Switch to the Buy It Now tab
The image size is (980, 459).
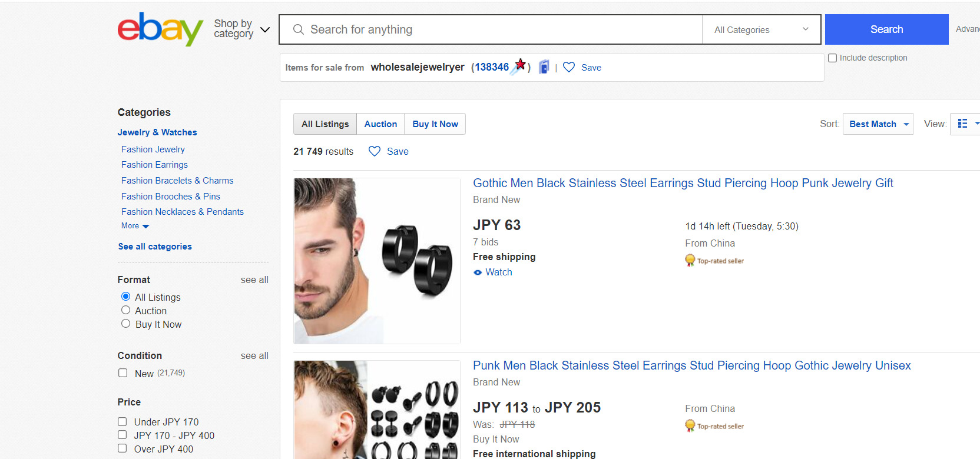(x=435, y=124)
